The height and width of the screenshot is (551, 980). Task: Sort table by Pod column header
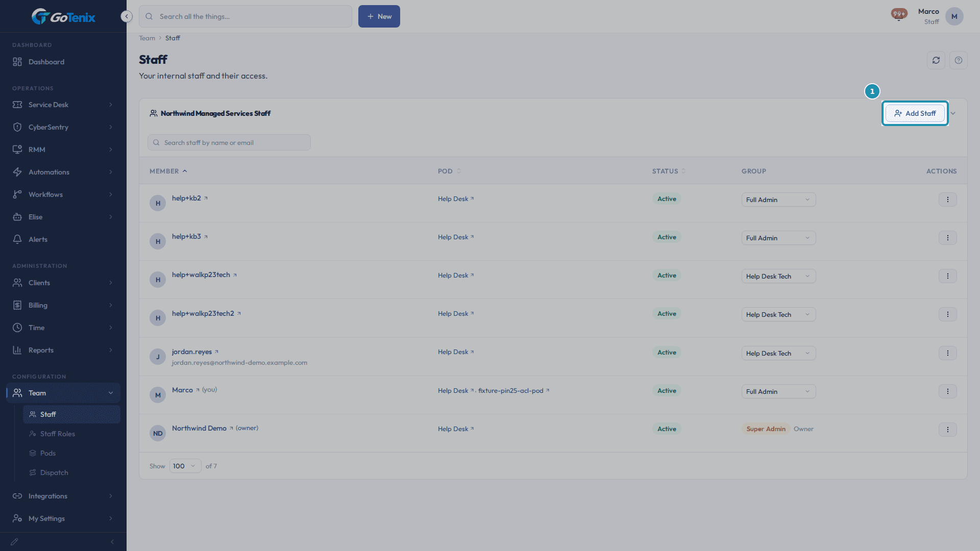point(449,171)
